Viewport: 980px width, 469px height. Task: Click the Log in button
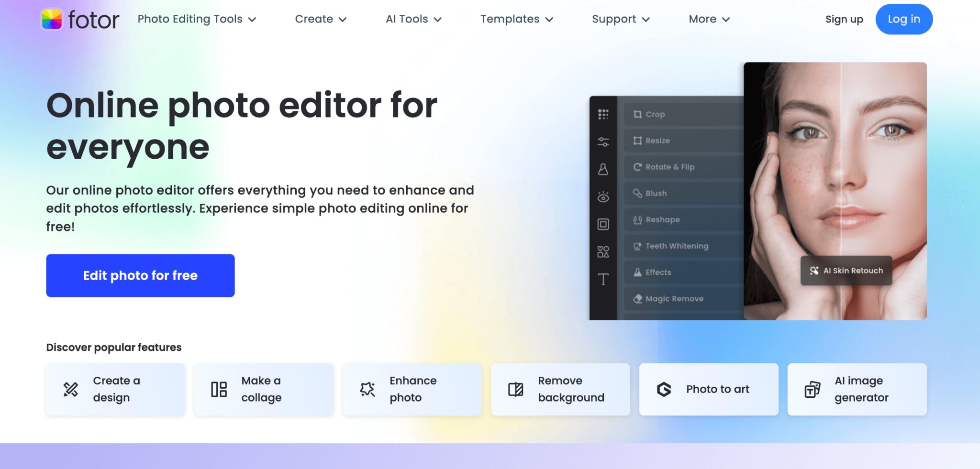[904, 19]
